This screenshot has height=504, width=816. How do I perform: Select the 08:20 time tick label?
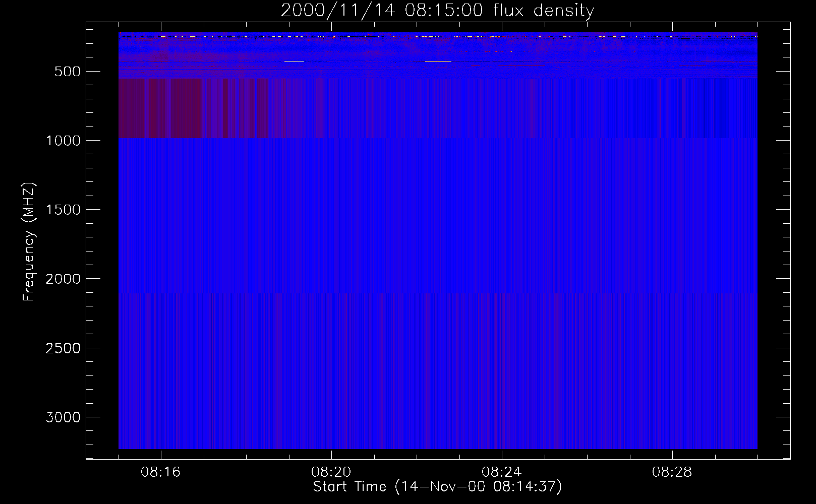[x=331, y=472]
